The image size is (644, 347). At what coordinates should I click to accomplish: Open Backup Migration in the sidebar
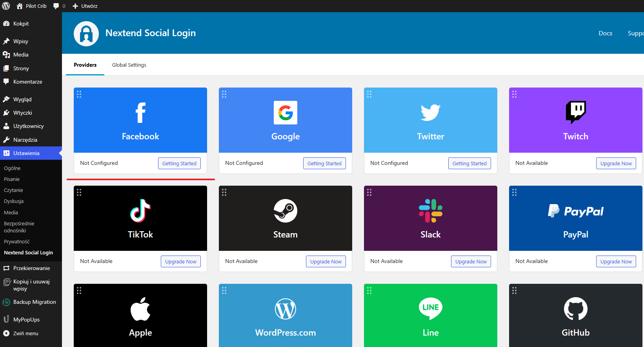[x=31, y=302]
